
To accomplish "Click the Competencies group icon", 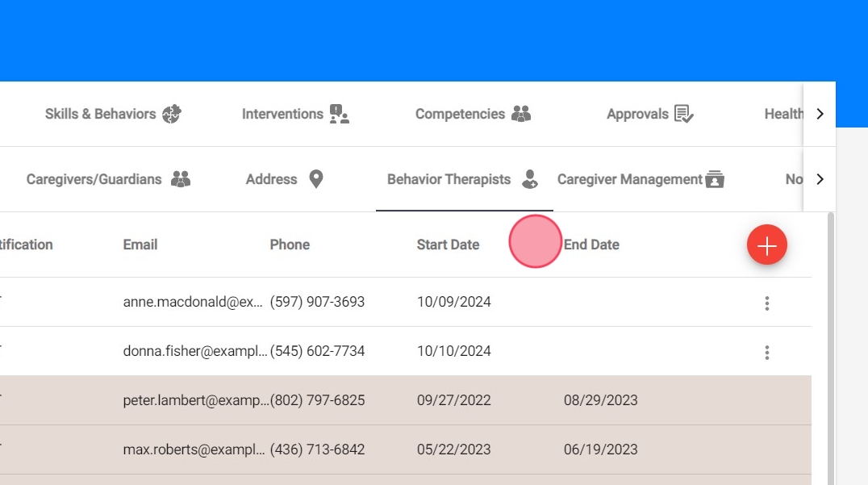I will click(522, 114).
